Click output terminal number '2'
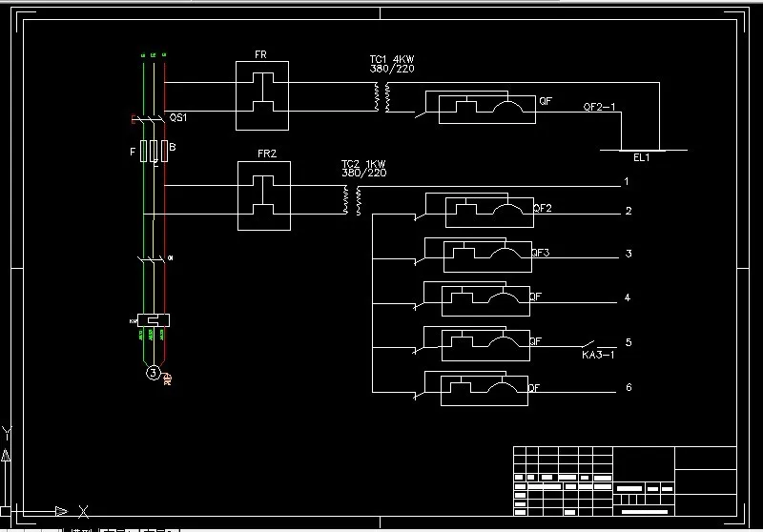 tap(629, 211)
